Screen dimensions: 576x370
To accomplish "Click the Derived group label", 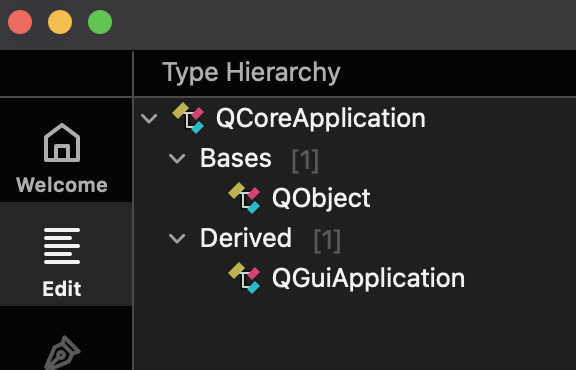I will pyautogui.click(x=246, y=238).
